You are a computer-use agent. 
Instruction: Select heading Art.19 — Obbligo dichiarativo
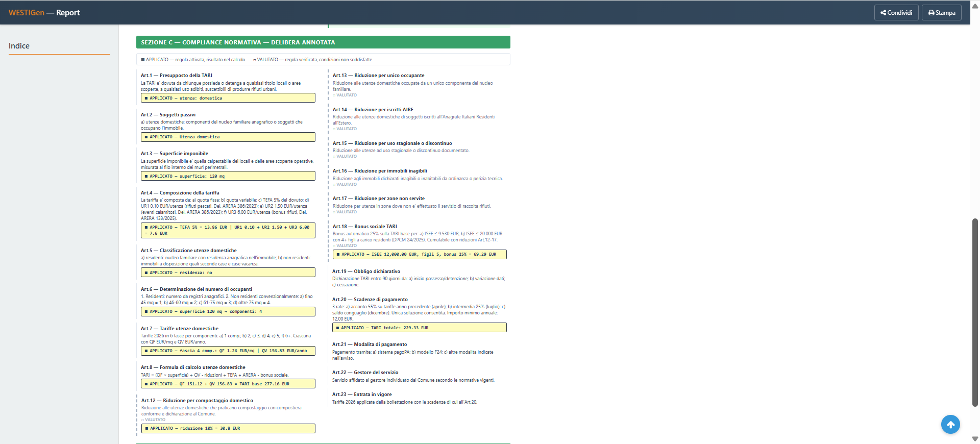(366, 272)
